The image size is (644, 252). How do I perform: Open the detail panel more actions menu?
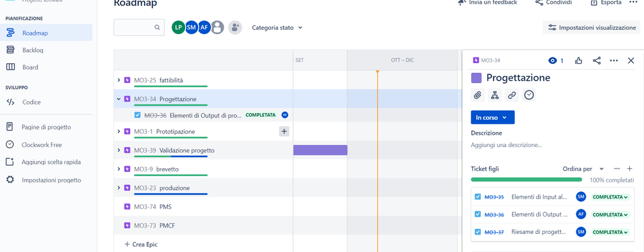coord(614,61)
